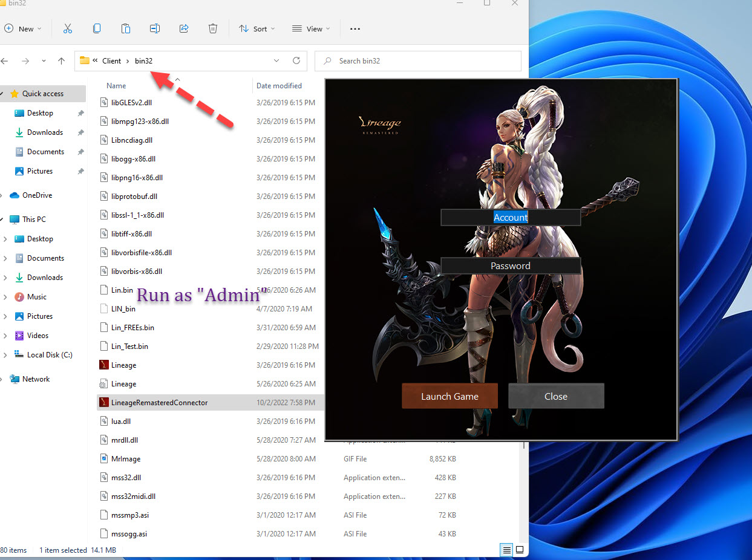Click the Paste clipboard icon
This screenshot has width=752, height=560.
(x=126, y=28)
